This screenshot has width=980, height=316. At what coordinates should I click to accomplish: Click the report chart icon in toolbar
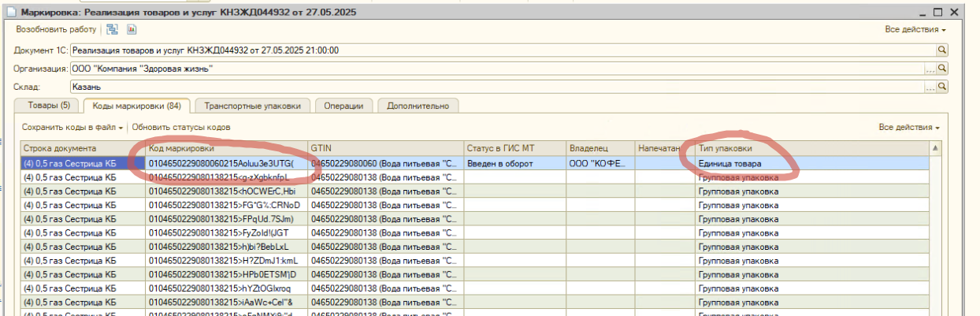(x=132, y=29)
